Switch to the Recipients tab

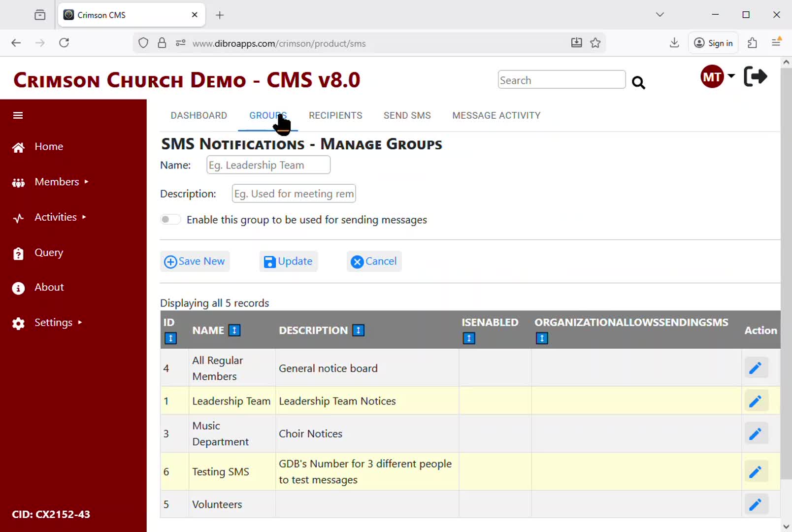point(335,115)
